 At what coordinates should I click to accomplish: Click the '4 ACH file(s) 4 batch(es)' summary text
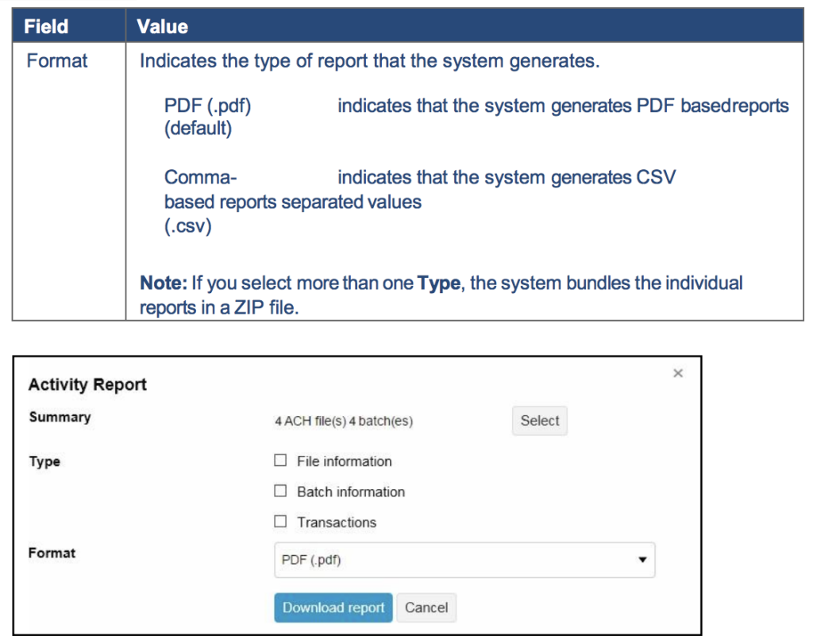pyautogui.click(x=344, y=422)
